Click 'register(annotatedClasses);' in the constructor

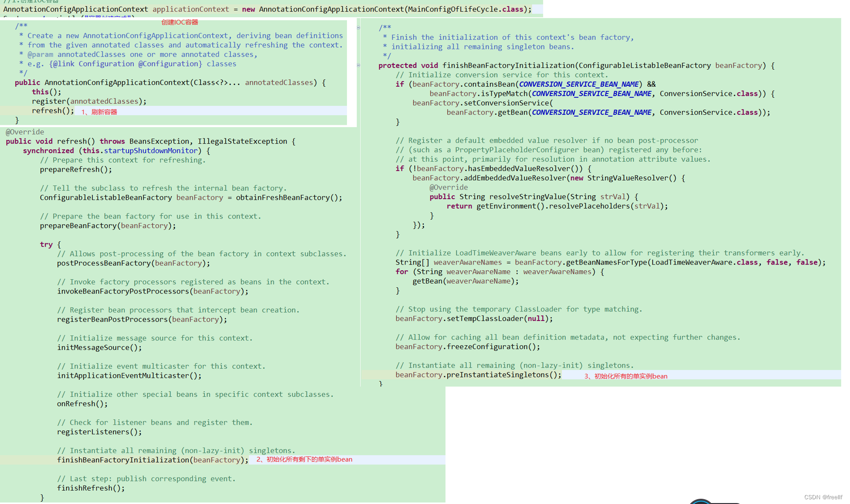(89, 101)
